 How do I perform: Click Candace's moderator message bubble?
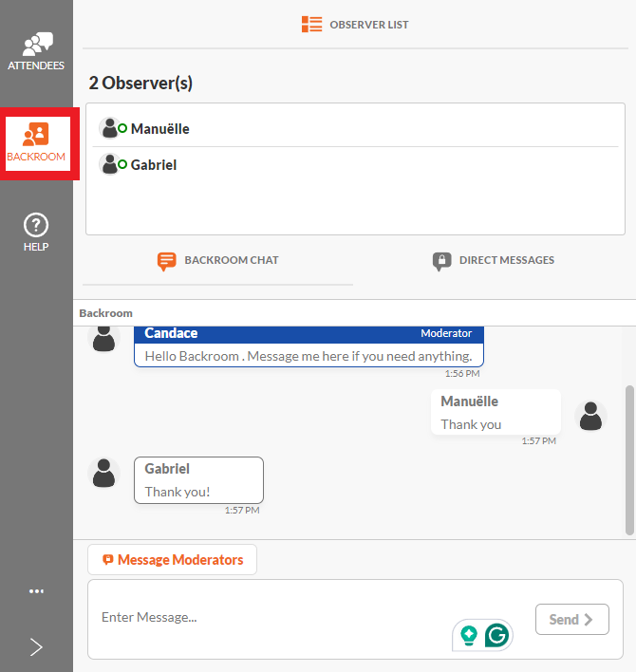[x=309, y=346]
